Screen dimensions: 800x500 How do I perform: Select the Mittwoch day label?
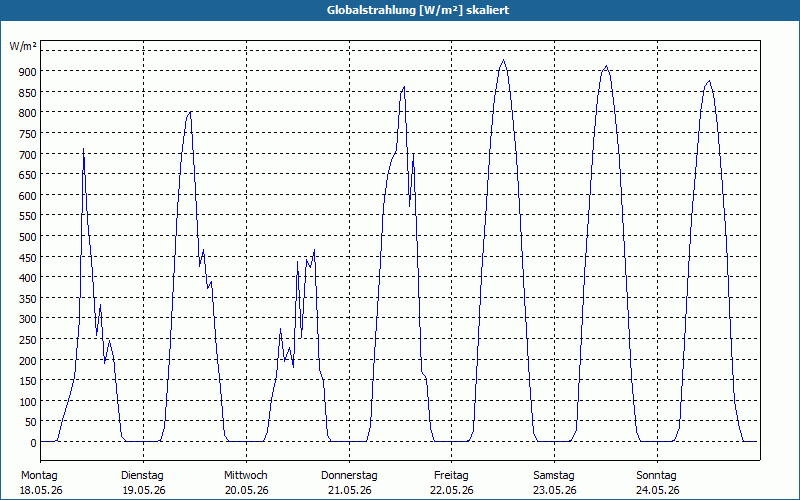click(246, 475)
